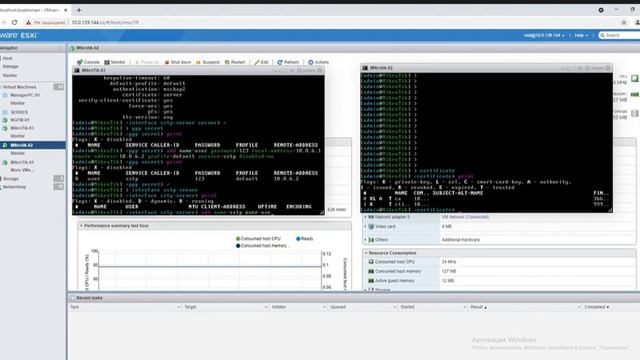Open Virtual Machines in Navigator
The image size is (640, 360).
(x=19, y=87)
